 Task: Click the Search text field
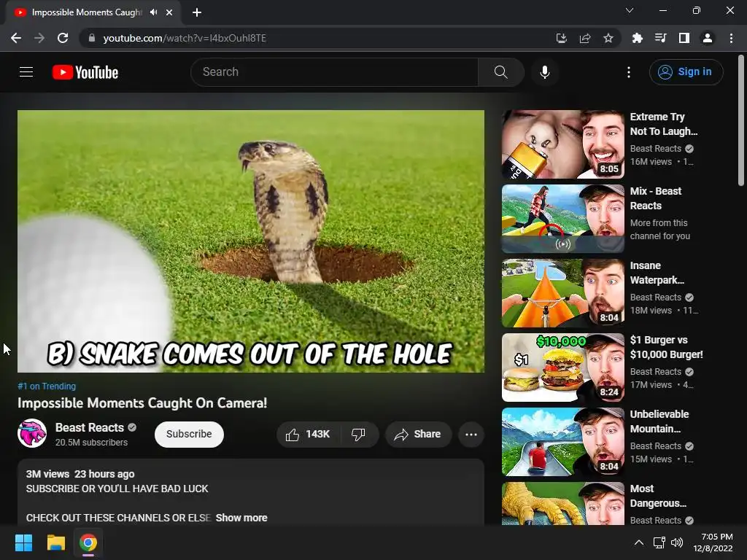334,72
